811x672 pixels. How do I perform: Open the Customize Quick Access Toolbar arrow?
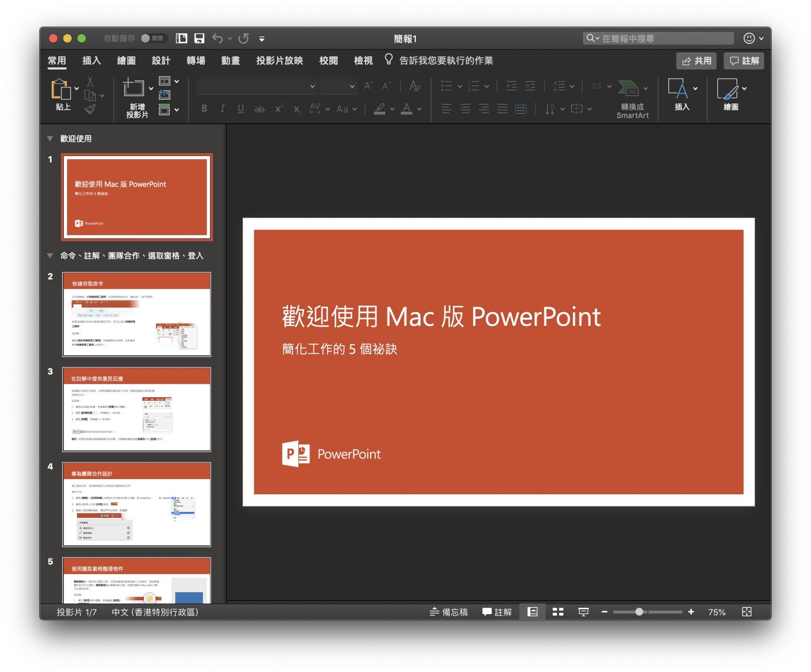tap(262, 39)
